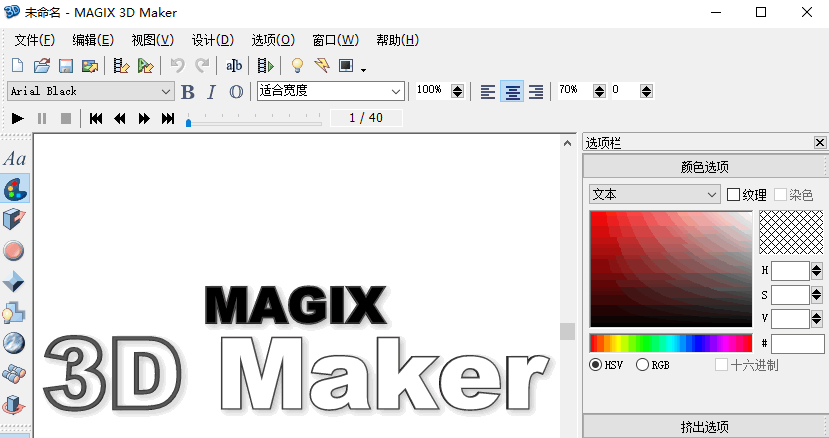829x438 pixels.
Task: Open the Arial Black font dropdown
Action: click(x=90, y=92)
